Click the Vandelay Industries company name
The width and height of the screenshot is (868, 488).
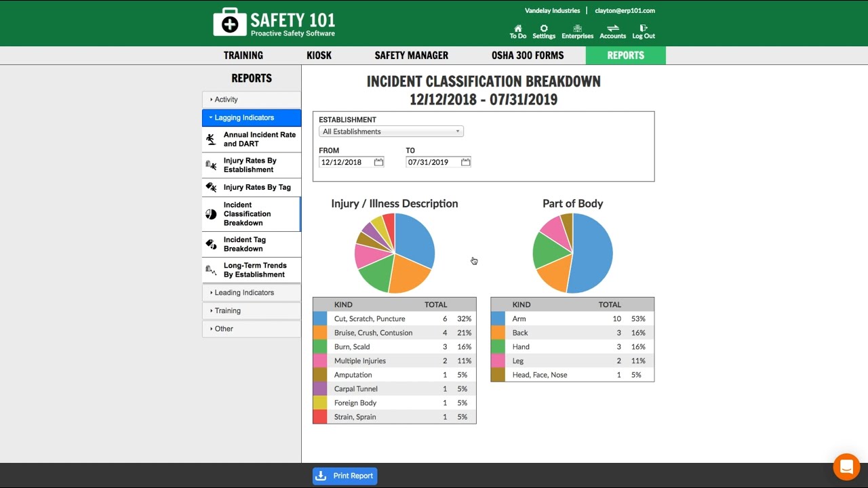click(x=553, y=11)
